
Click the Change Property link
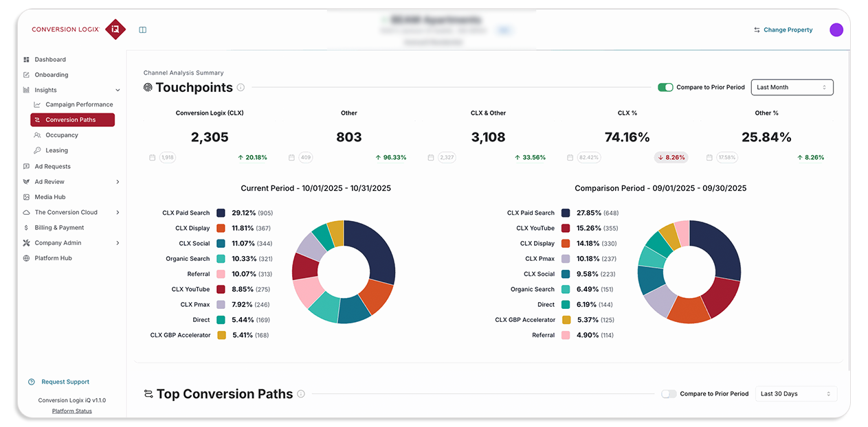[788, 30]
